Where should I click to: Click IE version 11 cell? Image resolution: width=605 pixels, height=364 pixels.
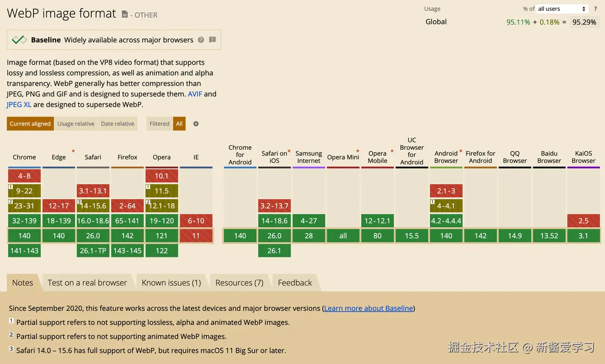(x=196, y=236)
